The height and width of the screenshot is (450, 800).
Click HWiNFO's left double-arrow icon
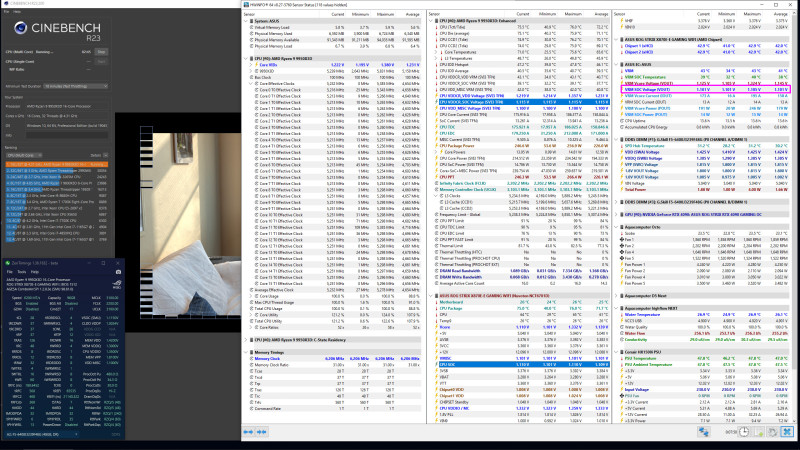[248, 432]
